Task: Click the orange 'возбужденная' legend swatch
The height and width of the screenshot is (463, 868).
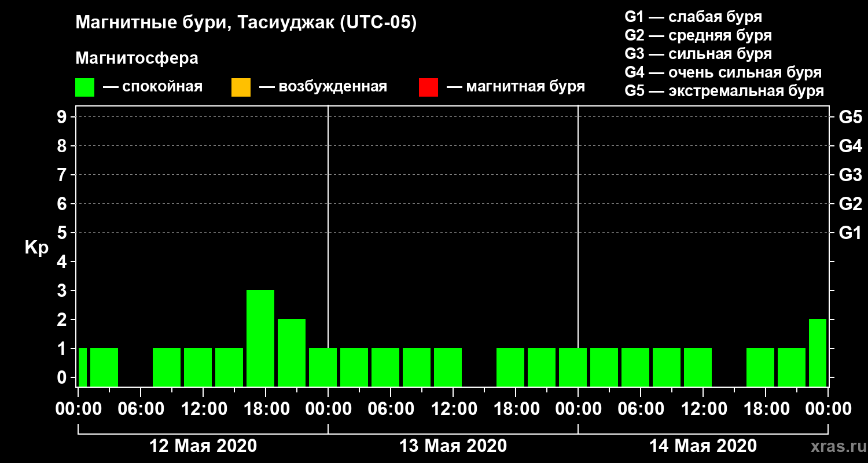Action: point(241,87)
